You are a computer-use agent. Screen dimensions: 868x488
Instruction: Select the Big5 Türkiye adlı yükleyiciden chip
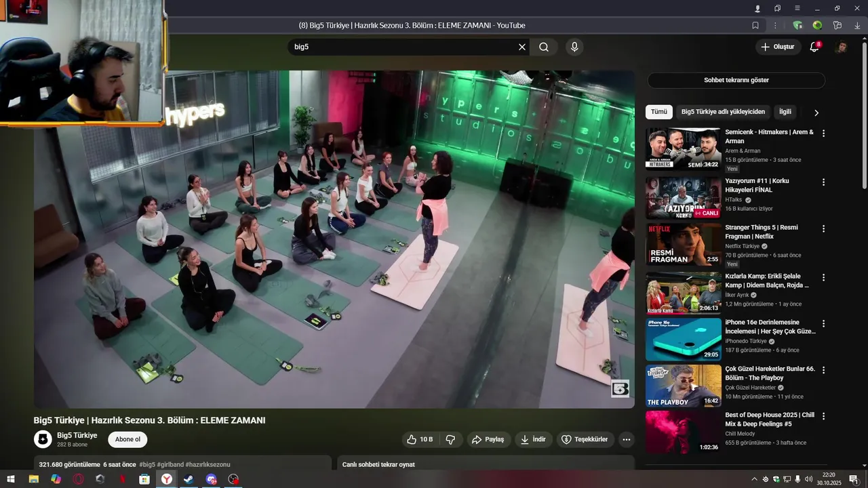723,112
